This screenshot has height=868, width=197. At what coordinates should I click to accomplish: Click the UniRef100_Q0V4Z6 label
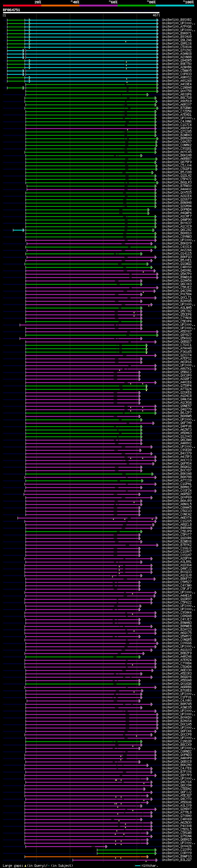pyautogui.click(x=177, y=846)
